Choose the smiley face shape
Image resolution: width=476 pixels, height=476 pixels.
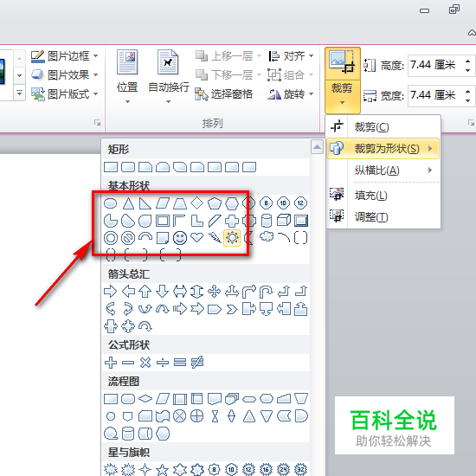coord(180,238)
